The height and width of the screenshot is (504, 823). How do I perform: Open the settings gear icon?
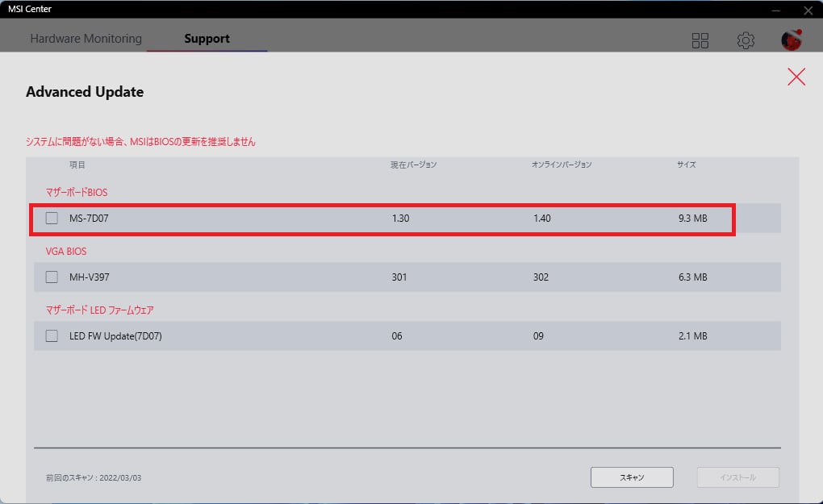point(746,40)
